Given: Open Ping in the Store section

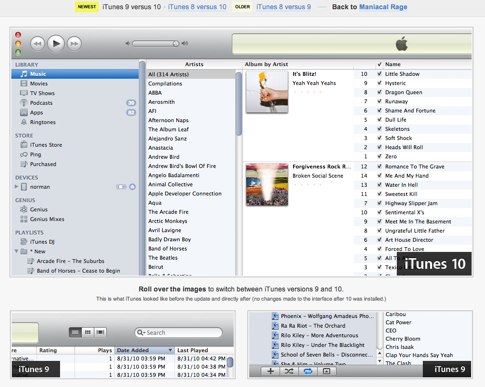Looking at the screenshot, I should pos(35,154).
